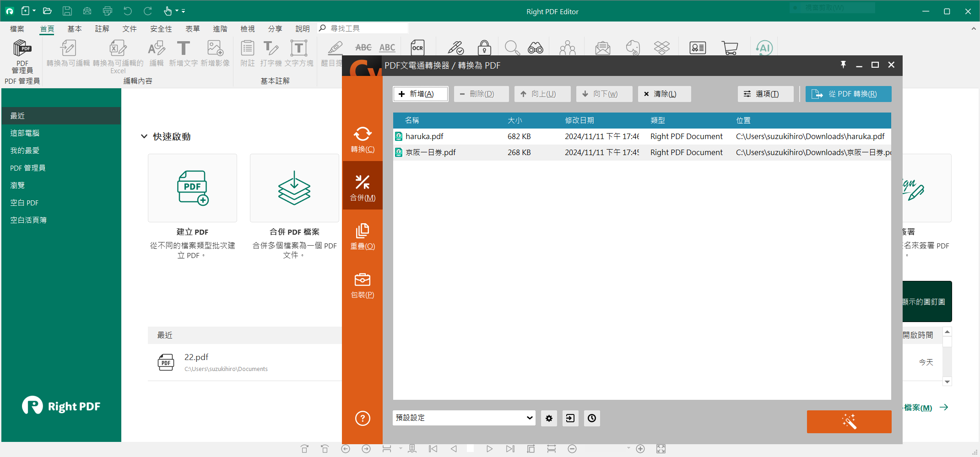The width and height of the screenshot is (980, 457).
Task: Open new document dropdown arrow in title bar
Action: click(34, 11)
